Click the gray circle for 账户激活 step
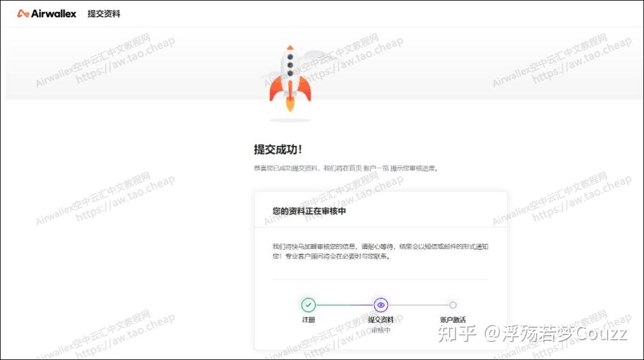The height and width of the screenshot is (360, 644). point(453,305)
